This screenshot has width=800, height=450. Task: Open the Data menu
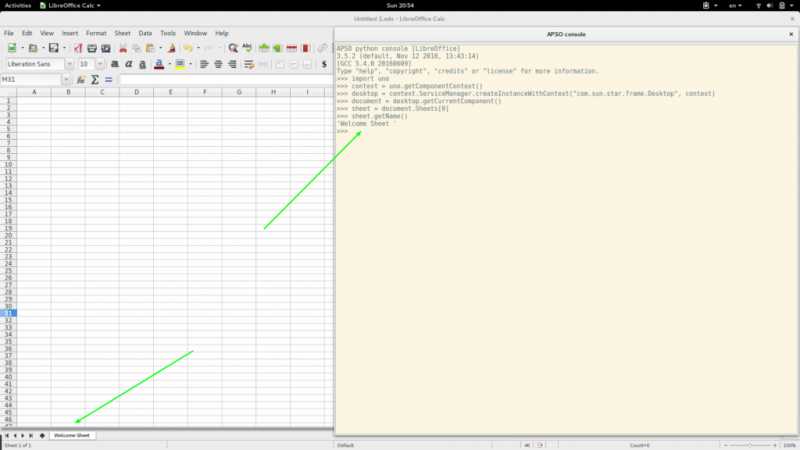click(145, 33)
